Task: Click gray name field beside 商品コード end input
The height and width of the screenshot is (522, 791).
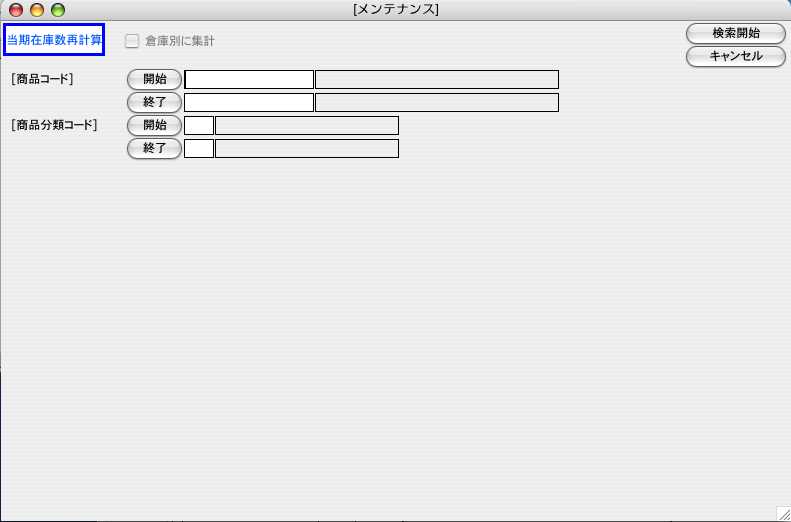Action: pos(436,102)
